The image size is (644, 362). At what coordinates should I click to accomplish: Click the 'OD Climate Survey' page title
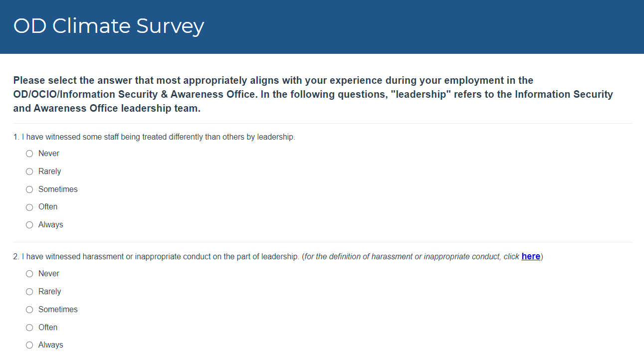pyautogui.click(x=108, y=26)
